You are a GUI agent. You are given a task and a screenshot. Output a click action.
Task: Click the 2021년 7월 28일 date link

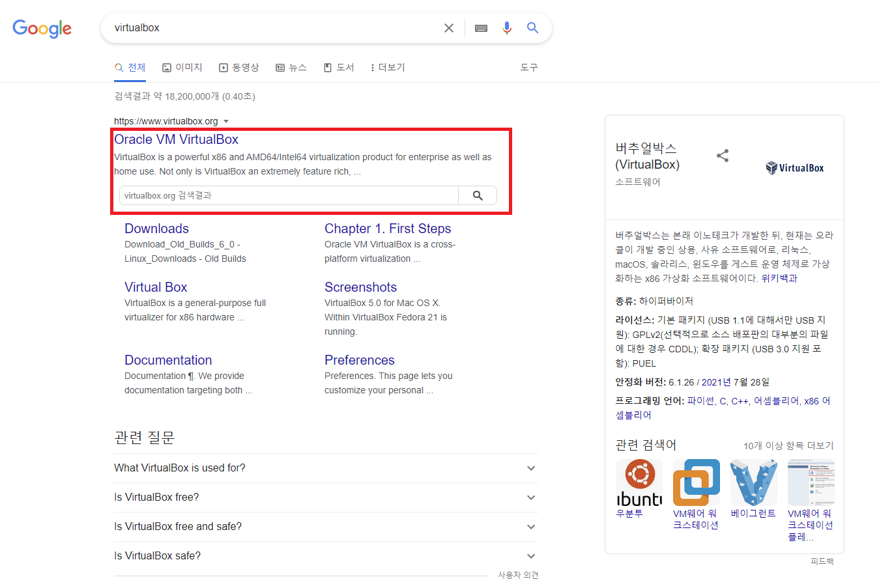[x=736, y=382]
